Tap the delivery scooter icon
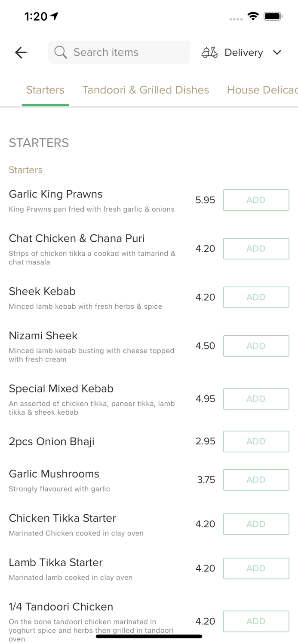The width and height of the screenshot is (298, 644). click(x=209, y=52)
